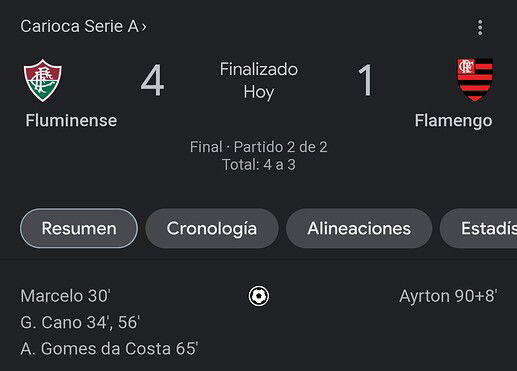517x371 pixels.
Task: Click the Flamengo team name
Action: pyautogui.click(x=453, y=121)
